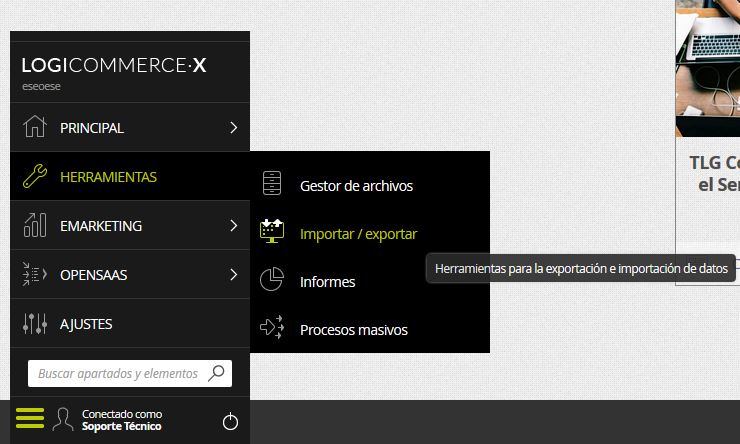Select the HERRAMIENTAS menu section
The height and width of the screenshot is (444, 740).
[x=130, y=176]
